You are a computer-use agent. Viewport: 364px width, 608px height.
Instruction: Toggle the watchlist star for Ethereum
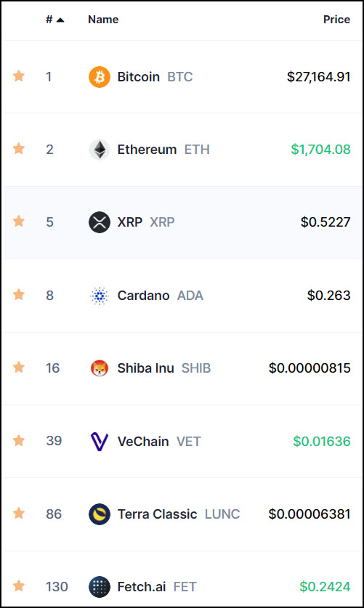click(19, 148)
